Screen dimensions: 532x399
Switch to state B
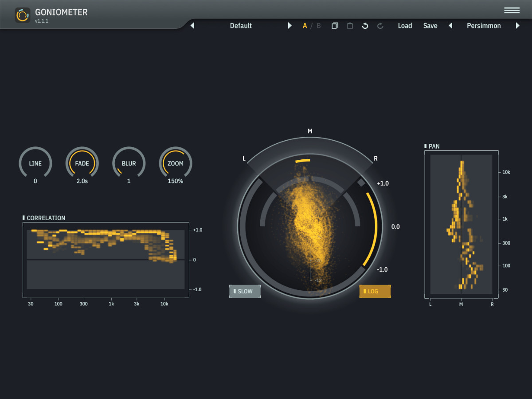[x=318, y=26]
